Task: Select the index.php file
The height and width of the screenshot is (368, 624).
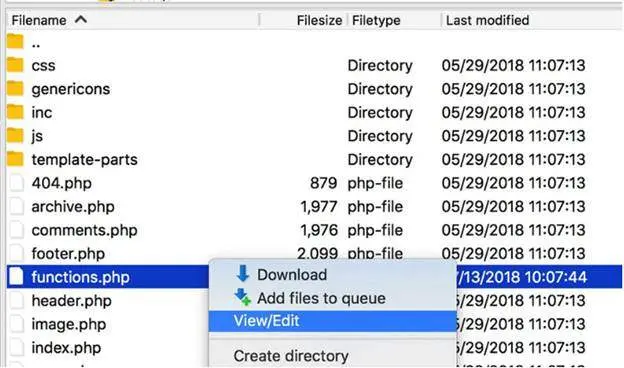Action: point(66,348)
